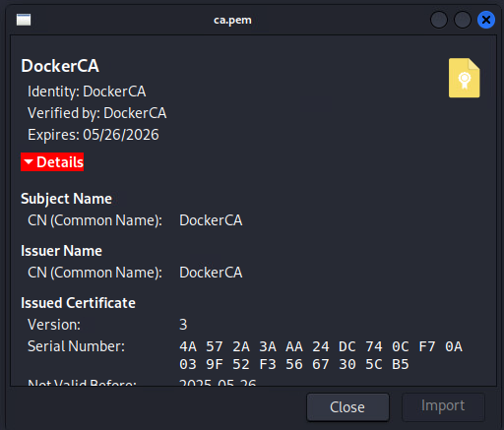Click the CN (Common Name) label under Issuer Name

[x=94, y=273]
